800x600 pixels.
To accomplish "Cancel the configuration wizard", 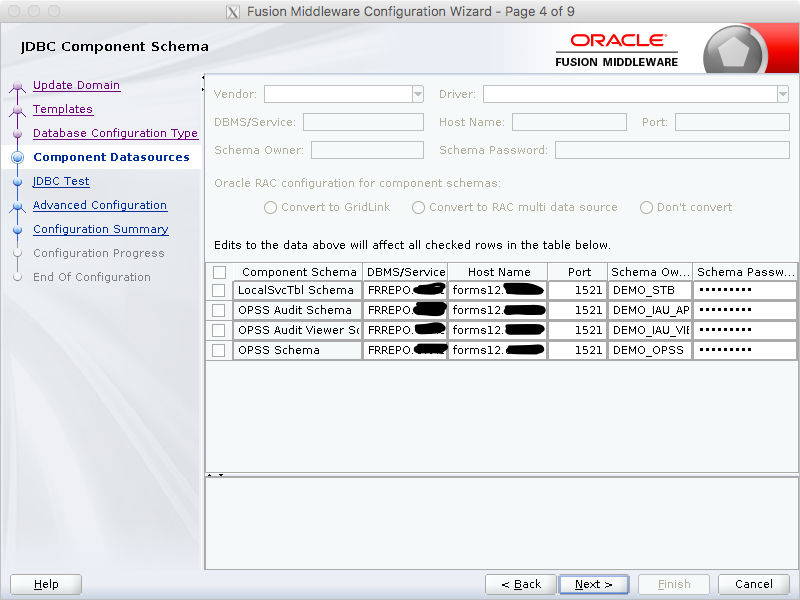I will point(754,584).
